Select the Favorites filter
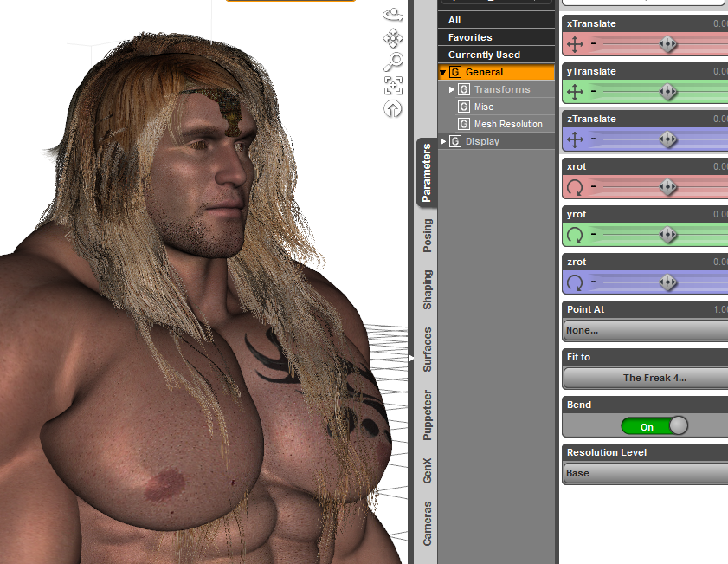 [496, 37]
